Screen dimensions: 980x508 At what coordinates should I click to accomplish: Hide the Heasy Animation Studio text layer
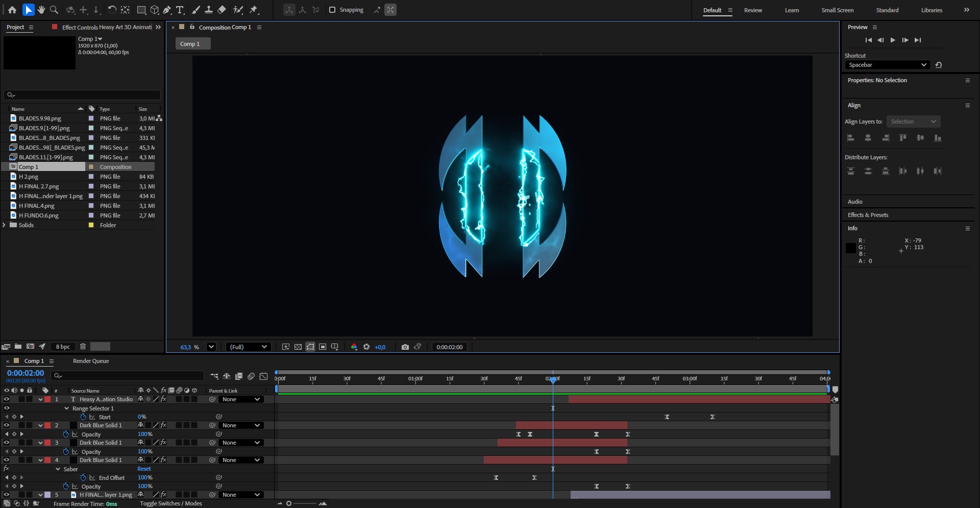point(7,399)
